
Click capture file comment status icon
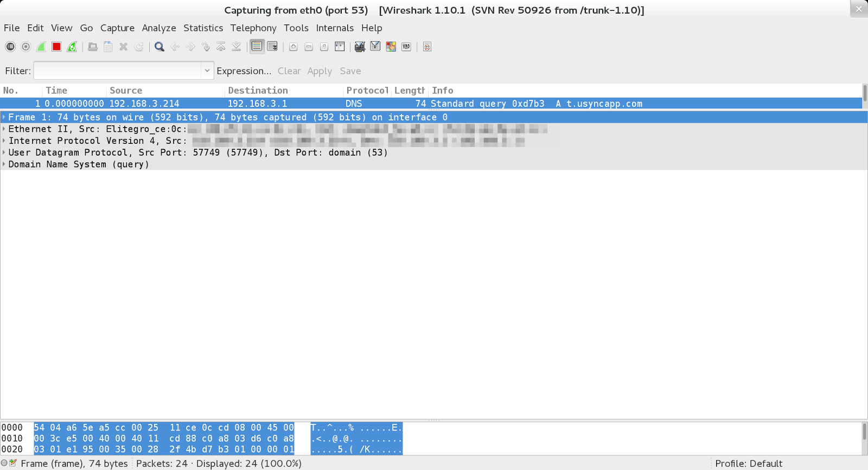coord(14,463)
